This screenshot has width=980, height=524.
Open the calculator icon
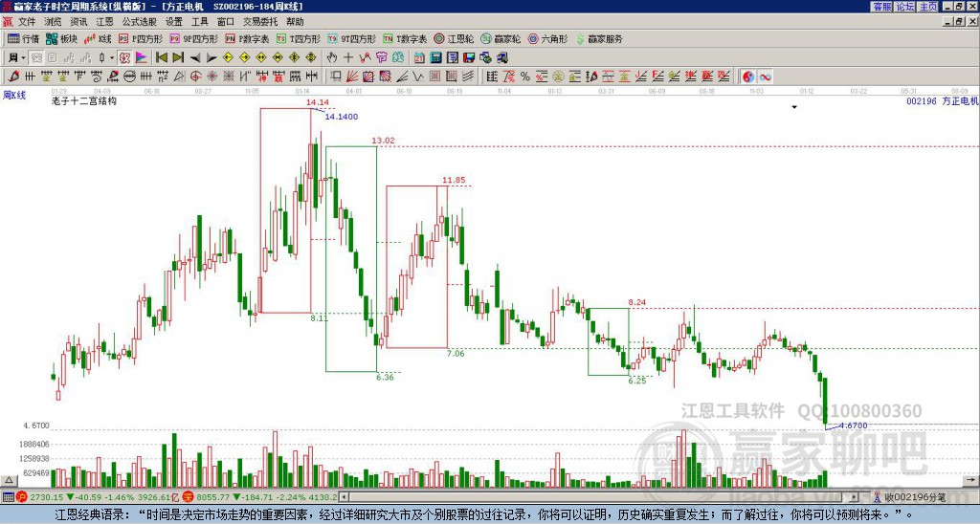[436, 58]
